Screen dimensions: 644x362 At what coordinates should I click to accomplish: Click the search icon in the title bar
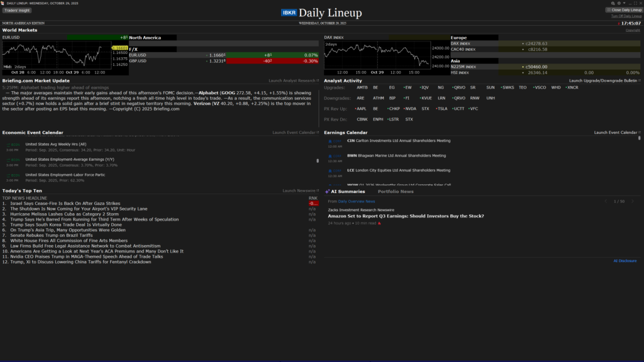[612, 3]
